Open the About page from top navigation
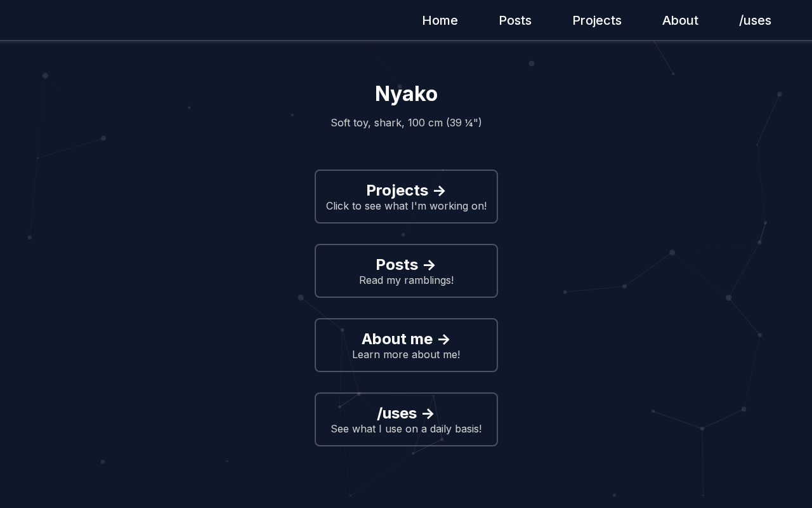Screen dimensions: 812x508 coord(680,20)
